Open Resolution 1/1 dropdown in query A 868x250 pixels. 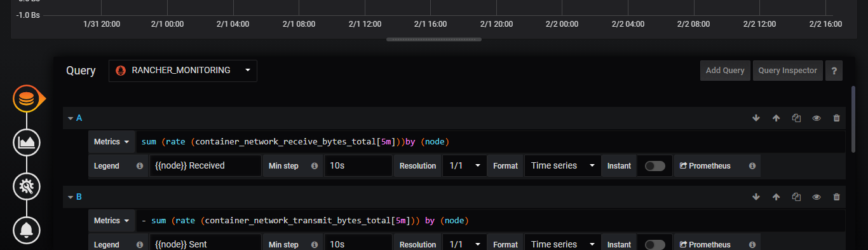pos(465,166)
